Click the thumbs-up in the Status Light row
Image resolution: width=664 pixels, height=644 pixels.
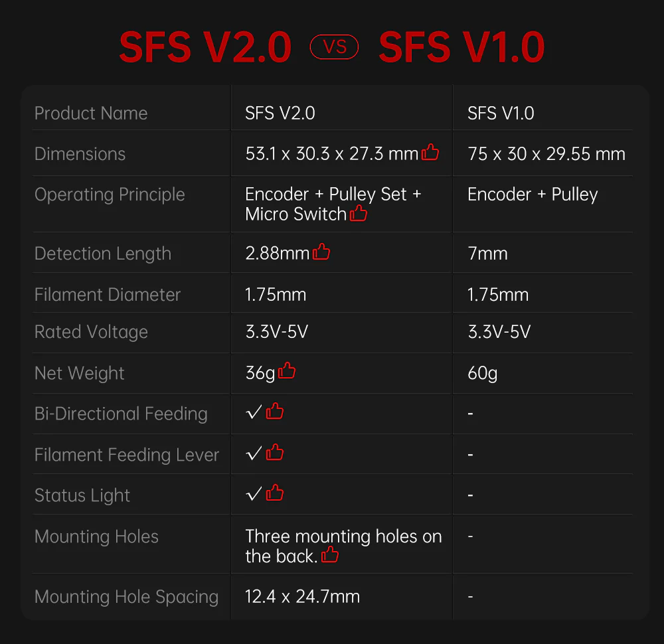click(275, 494)
